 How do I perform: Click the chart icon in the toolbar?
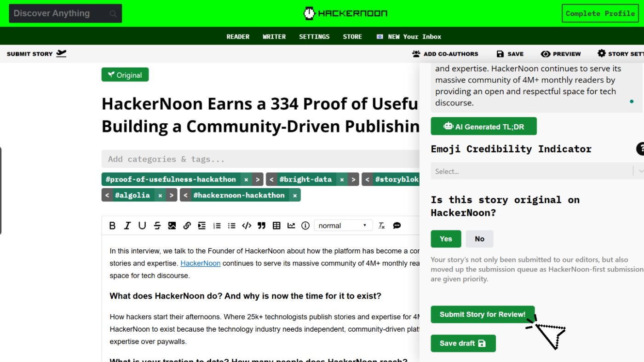[x=291, y=225]
